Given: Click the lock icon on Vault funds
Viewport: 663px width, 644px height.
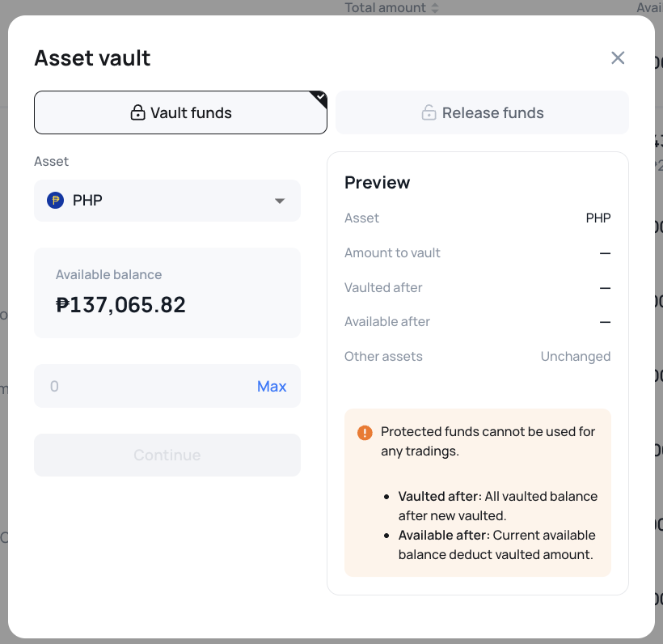Looking at the screenshot, I should (x=137, y=112).
